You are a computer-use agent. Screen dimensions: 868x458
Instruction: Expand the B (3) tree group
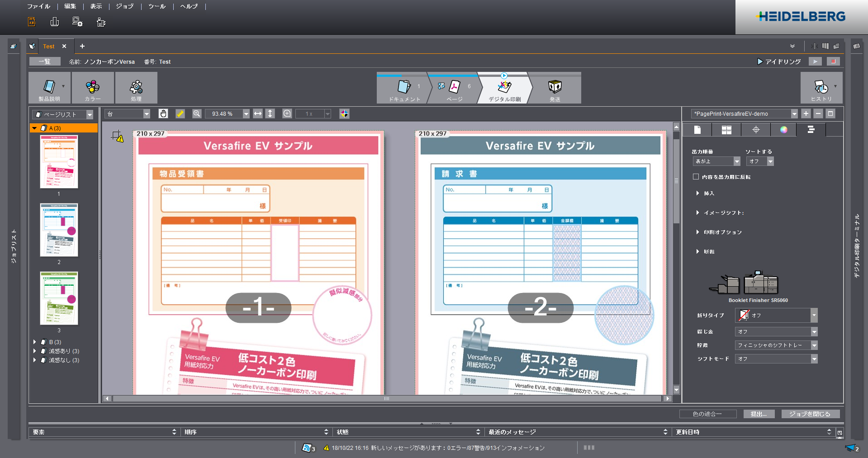35,342
